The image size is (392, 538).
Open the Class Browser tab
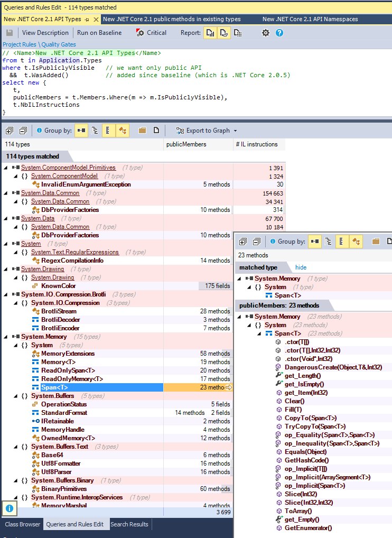(x=22, y=524)
